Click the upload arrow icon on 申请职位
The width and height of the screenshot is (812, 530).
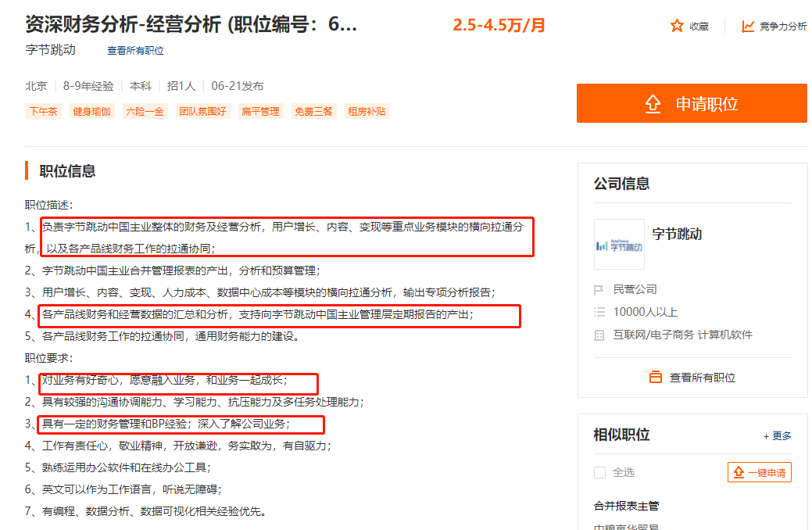653,104
